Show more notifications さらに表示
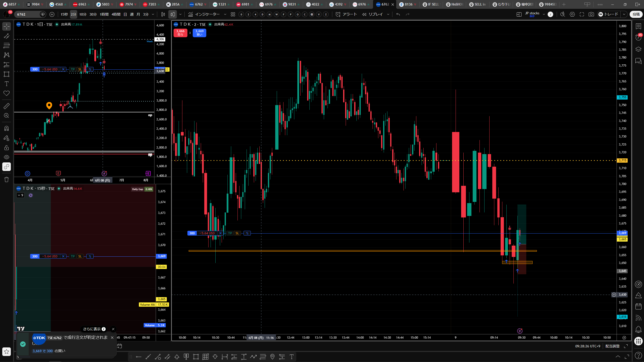644x362 pixels. tap(94, 329)
